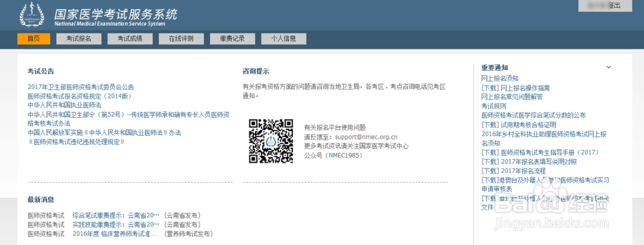Collapse the 重要通知 panel chevron

(x=609, y=68)
